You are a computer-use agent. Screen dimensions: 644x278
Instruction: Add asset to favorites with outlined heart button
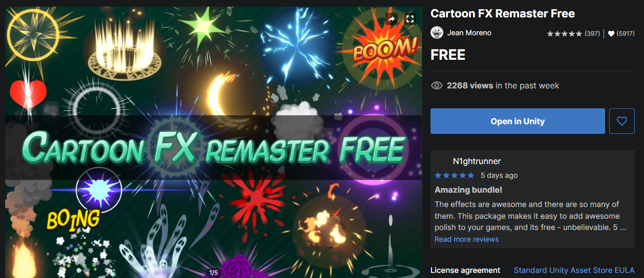(x=622, y=121)
